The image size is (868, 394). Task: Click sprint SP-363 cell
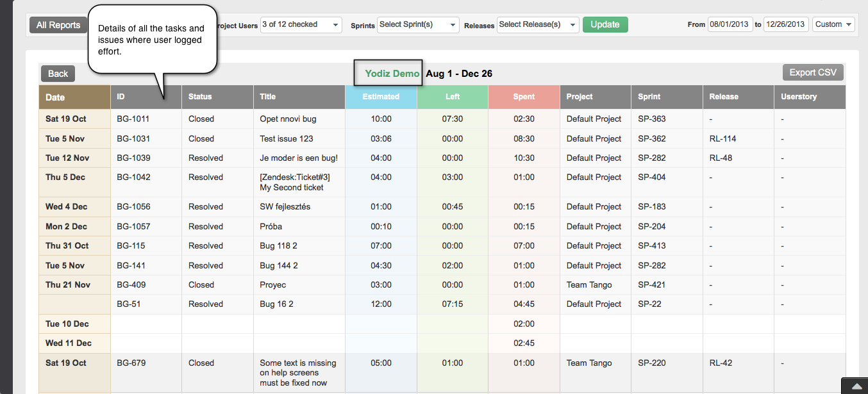click(x=651, y=119)
